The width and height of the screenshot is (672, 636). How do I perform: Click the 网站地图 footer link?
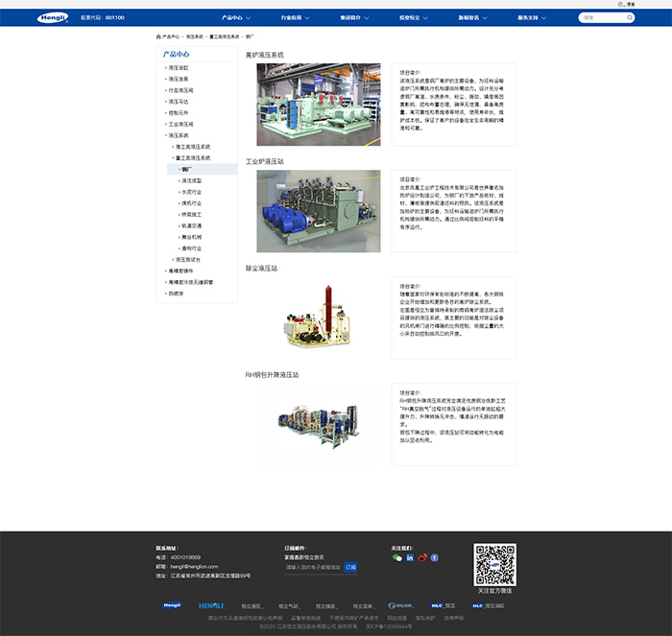(x=396, y=618)
